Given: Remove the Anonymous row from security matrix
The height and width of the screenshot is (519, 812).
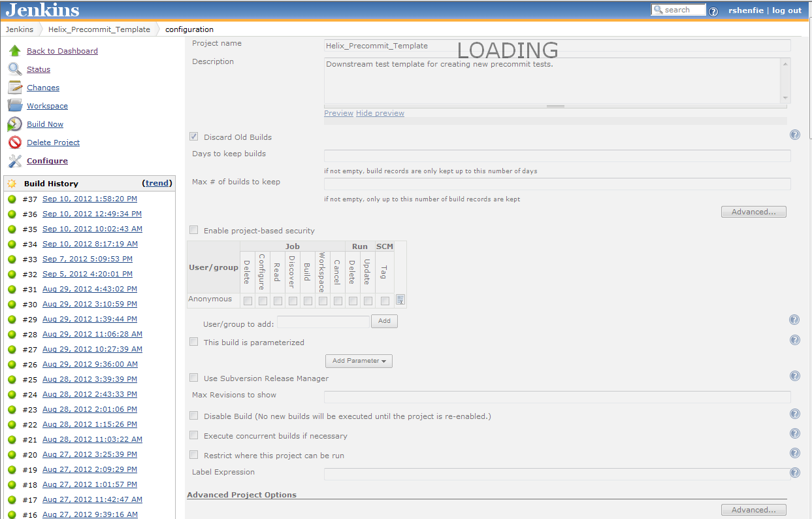Looking at the screenshot, I should click(400, 300).
